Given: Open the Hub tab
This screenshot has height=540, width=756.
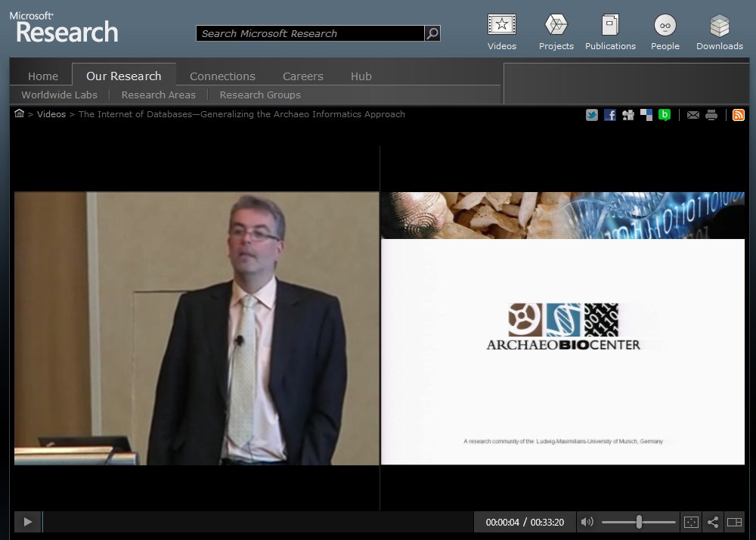Looking at the screenshot, I should (361, 76).
